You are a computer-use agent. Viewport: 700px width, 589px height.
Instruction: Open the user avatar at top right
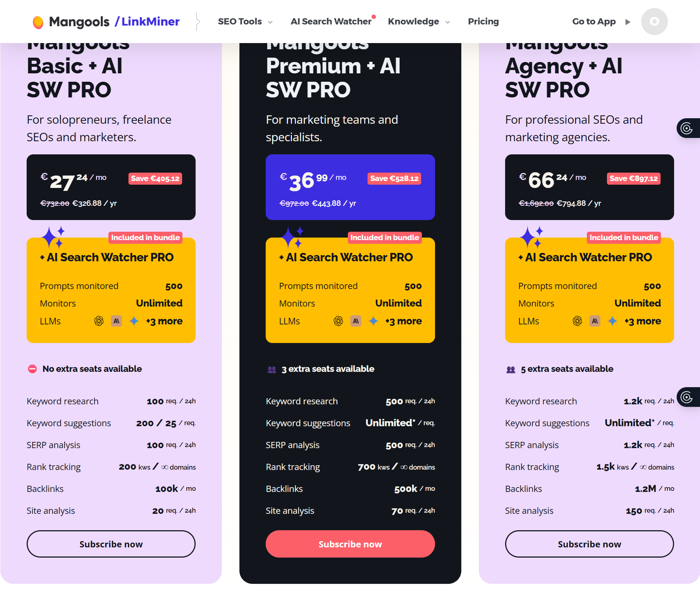[x=654, y=22]
